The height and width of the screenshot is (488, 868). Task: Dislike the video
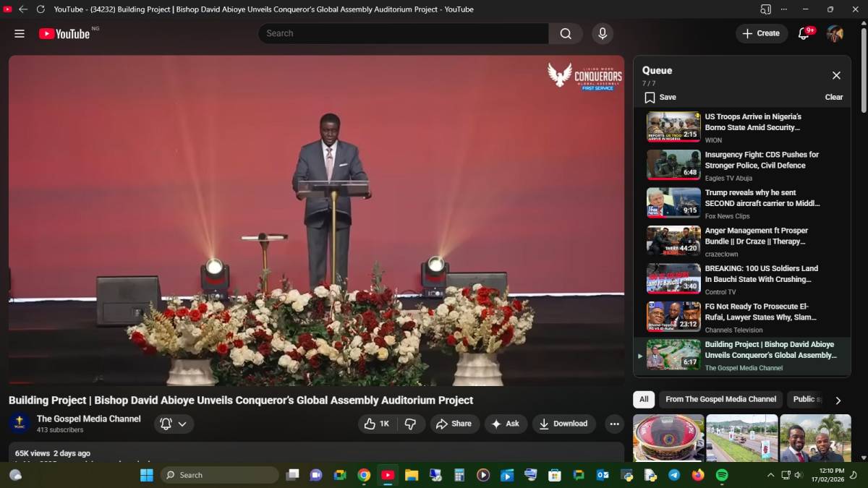pos(410,424)
